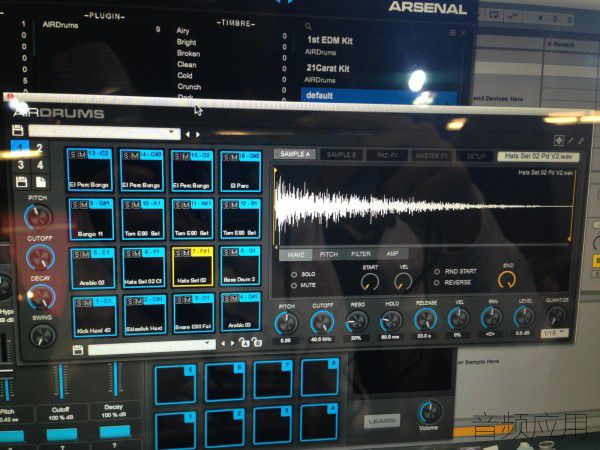Switch to the SAMPLE B tab
600x450 pixels.
[341, 155]
